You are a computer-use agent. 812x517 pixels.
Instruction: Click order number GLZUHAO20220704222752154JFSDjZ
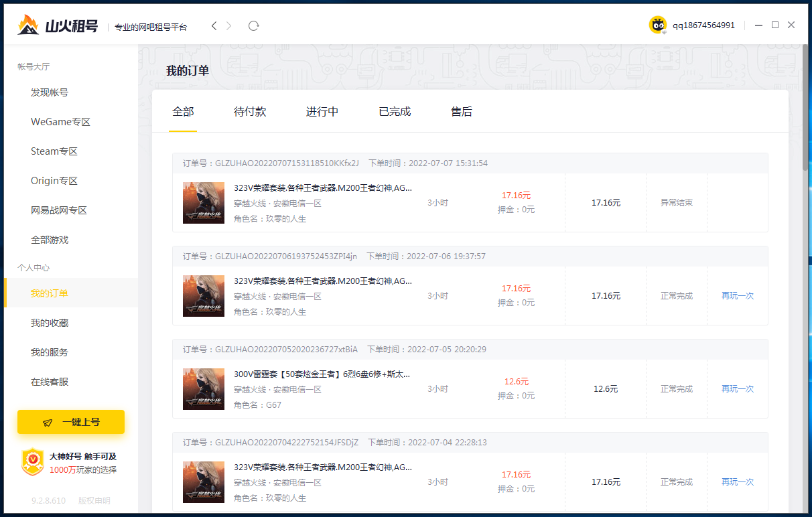click(x=287, y=443)
